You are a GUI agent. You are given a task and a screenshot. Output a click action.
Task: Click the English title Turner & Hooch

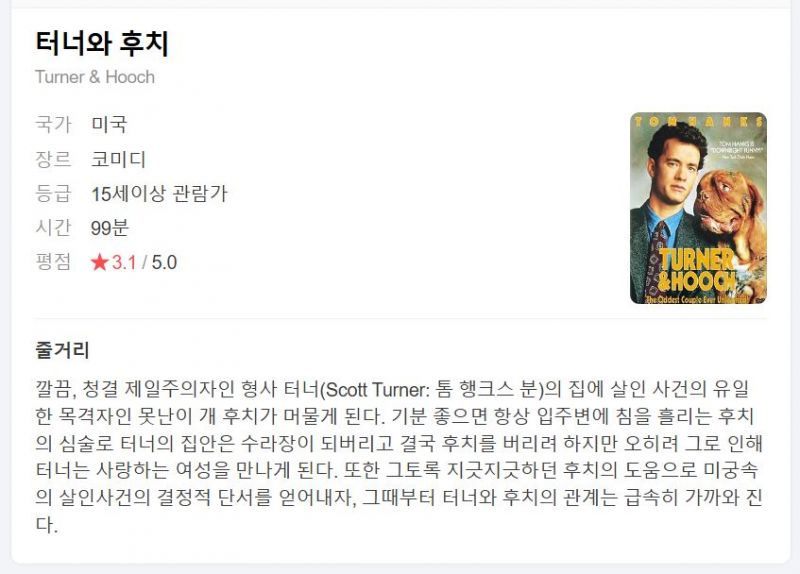tap(95, 77)
